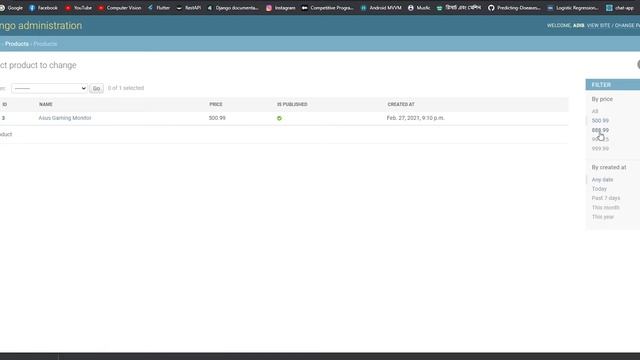Open the Competitive Programming bookmark
Screen dimensions: 640x360
328,8
